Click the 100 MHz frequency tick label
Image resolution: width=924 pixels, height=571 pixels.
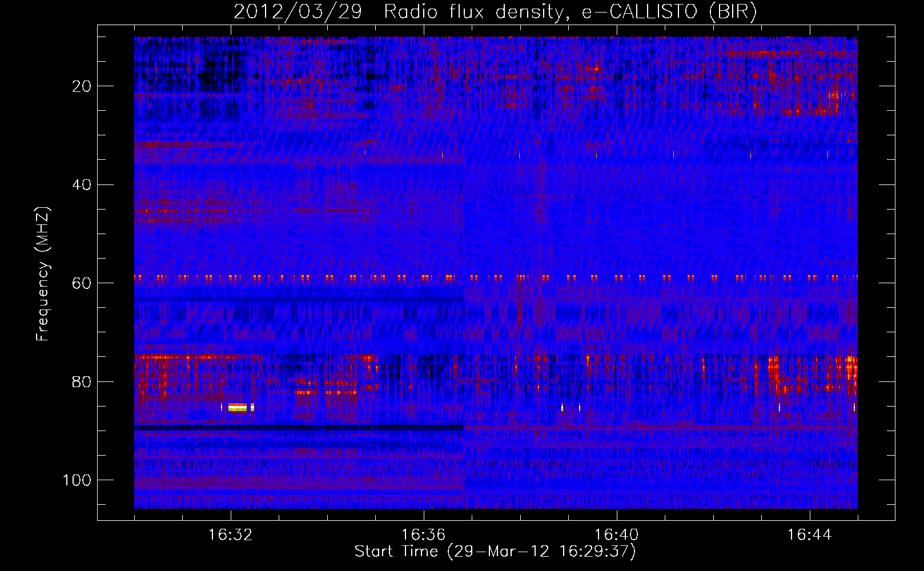[x=77, y=480]
